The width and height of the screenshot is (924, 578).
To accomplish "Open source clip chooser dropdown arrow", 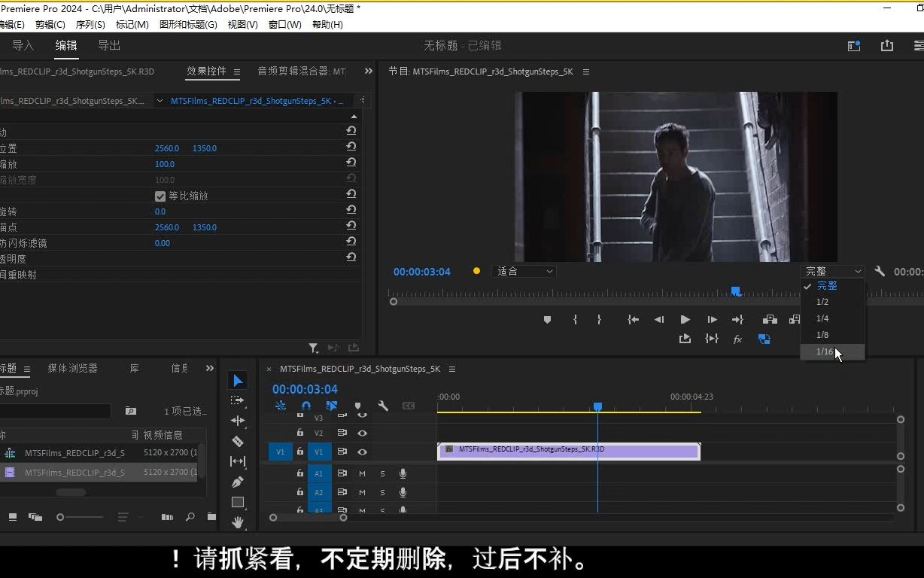I will pyautogui.click(x=159, y=101).
